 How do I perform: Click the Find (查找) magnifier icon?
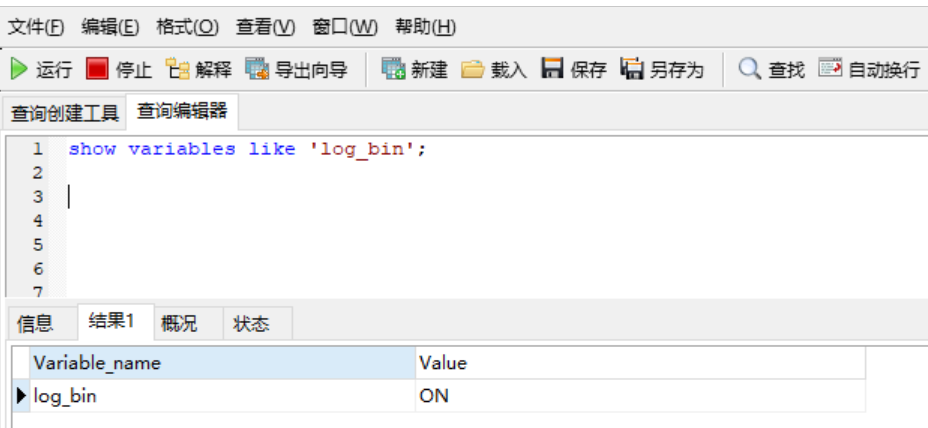click(x=750, y=69)
